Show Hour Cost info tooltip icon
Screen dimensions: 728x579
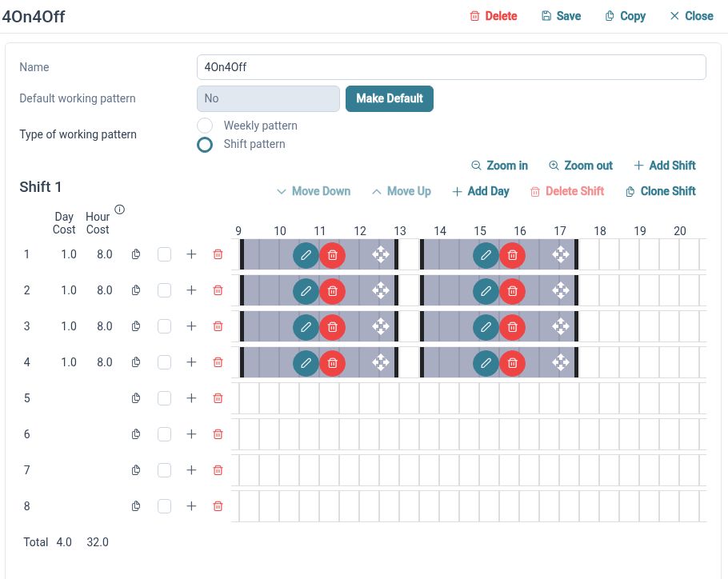(x=119, y=210)
